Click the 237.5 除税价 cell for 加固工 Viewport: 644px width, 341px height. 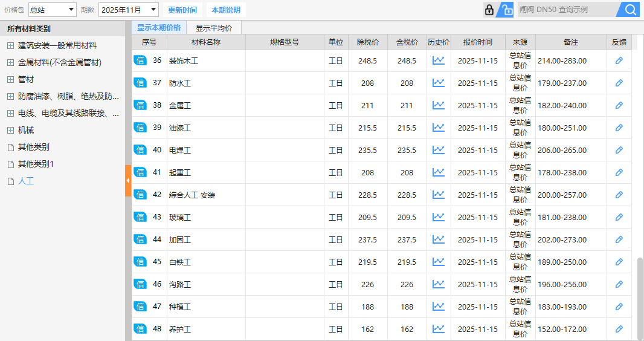click(x=367, y=239)
